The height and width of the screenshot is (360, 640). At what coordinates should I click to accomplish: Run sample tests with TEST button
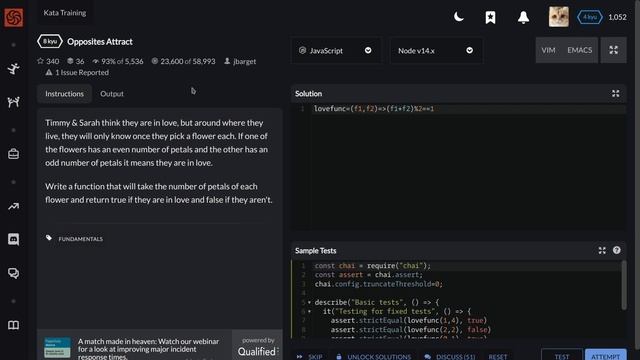click(x=562, y=356)
